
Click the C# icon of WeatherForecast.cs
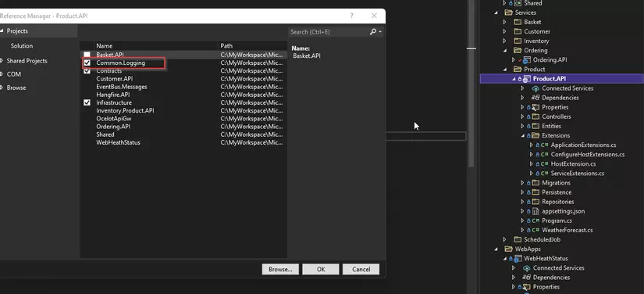coord(535,230)
